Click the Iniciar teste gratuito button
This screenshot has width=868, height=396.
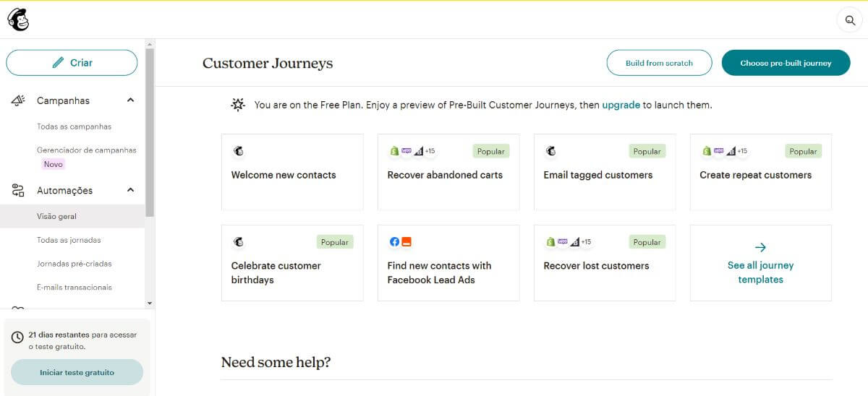pyautogui.click(x=77, y=372)
